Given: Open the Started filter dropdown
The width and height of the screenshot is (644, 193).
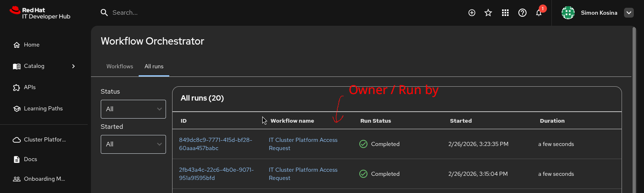Looking at the screenshot, I should [133, 144].
